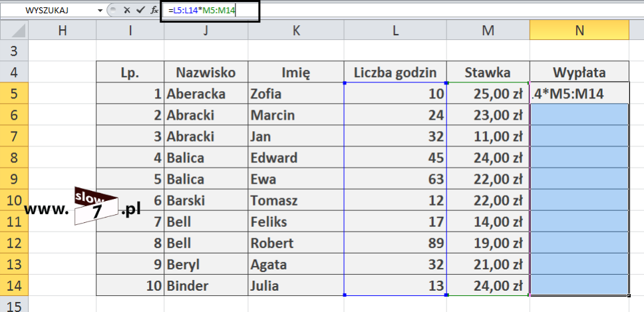
Task: Select row 5 header
Action: (15, 94)
